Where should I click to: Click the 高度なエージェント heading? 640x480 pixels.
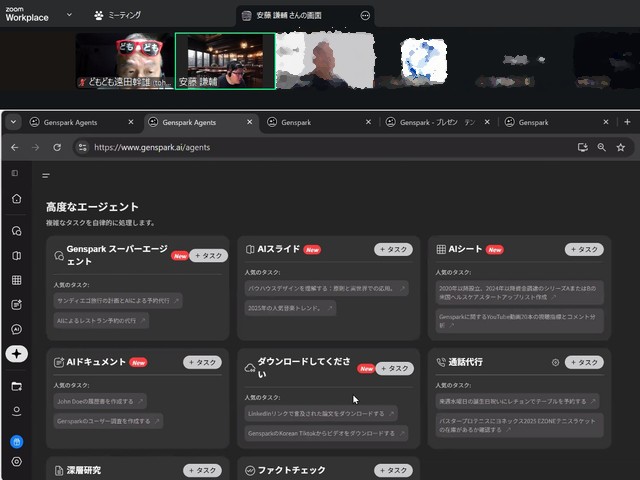coord(92,207)
